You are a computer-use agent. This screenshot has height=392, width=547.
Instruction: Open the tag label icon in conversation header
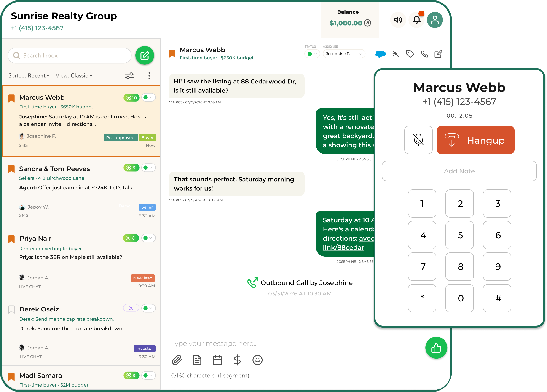[x=410, y=54]
